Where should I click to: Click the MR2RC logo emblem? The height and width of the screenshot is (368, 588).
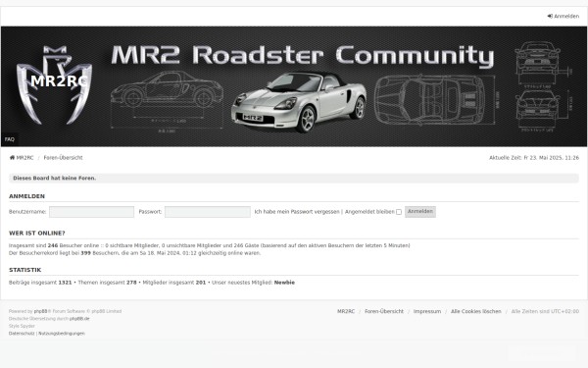tap(54, 84)
